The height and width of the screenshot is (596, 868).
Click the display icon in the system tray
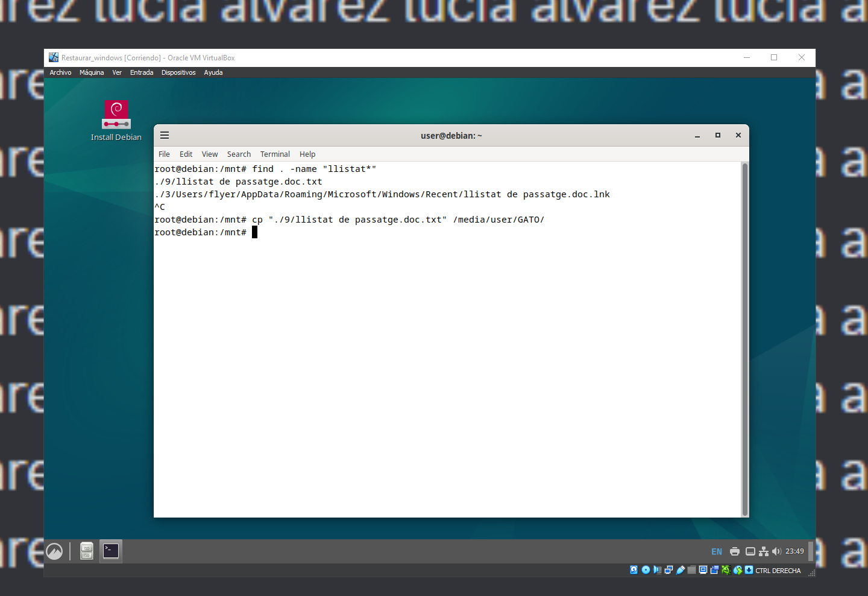click(750, 551)
